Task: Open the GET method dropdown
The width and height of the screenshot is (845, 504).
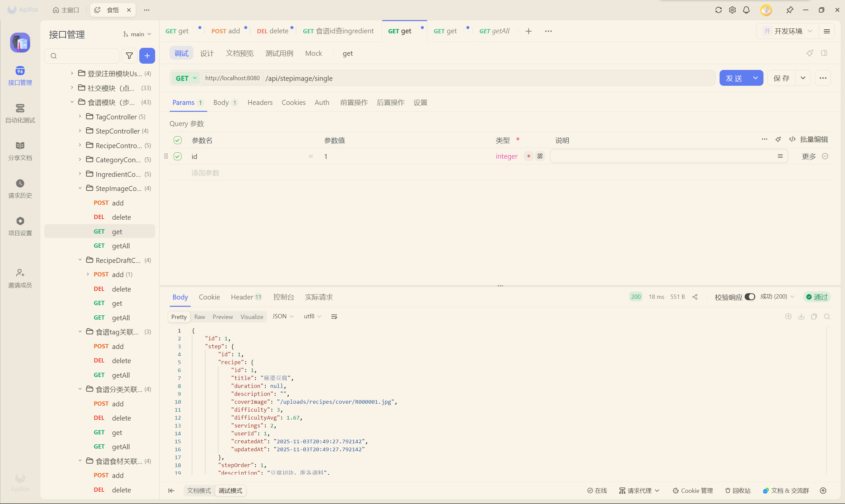Action: point(186,78)
